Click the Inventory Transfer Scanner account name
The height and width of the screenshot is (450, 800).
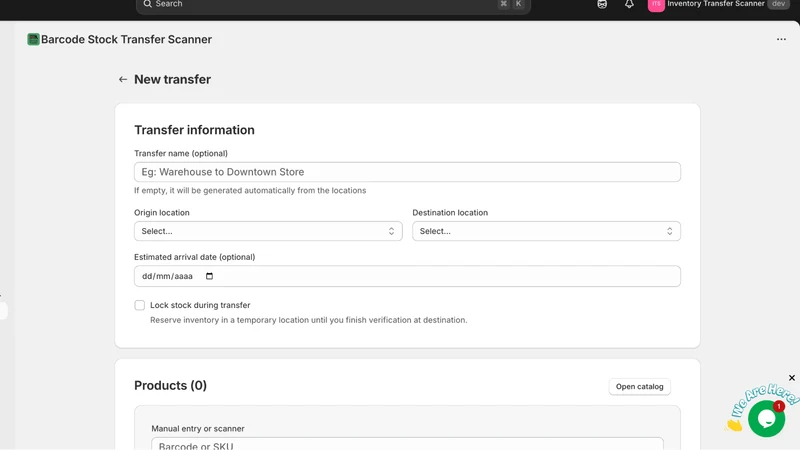point(715,4)
